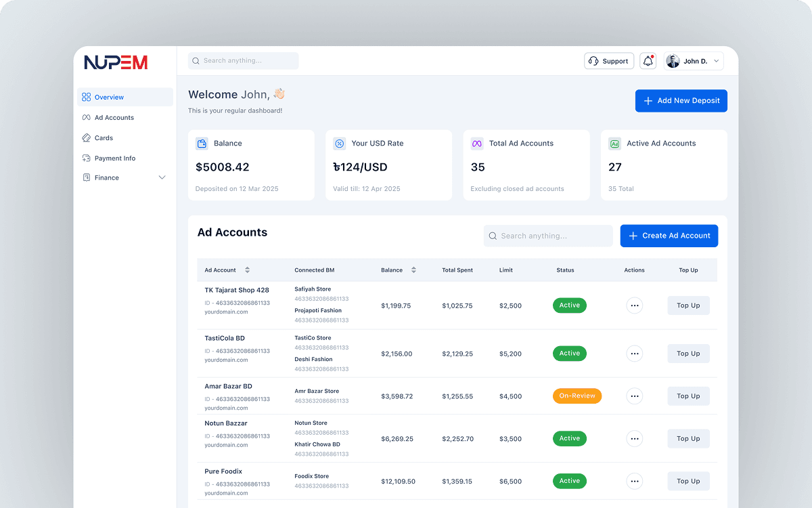The height and width of the screenshot is (508, 812).
Task: Click the Add New Deposit button
Action: [x=681, y=100]
